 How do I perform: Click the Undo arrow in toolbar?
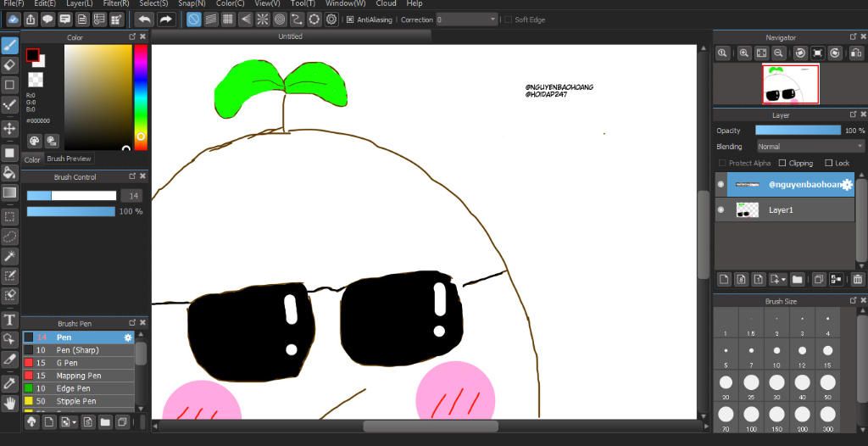144,19
